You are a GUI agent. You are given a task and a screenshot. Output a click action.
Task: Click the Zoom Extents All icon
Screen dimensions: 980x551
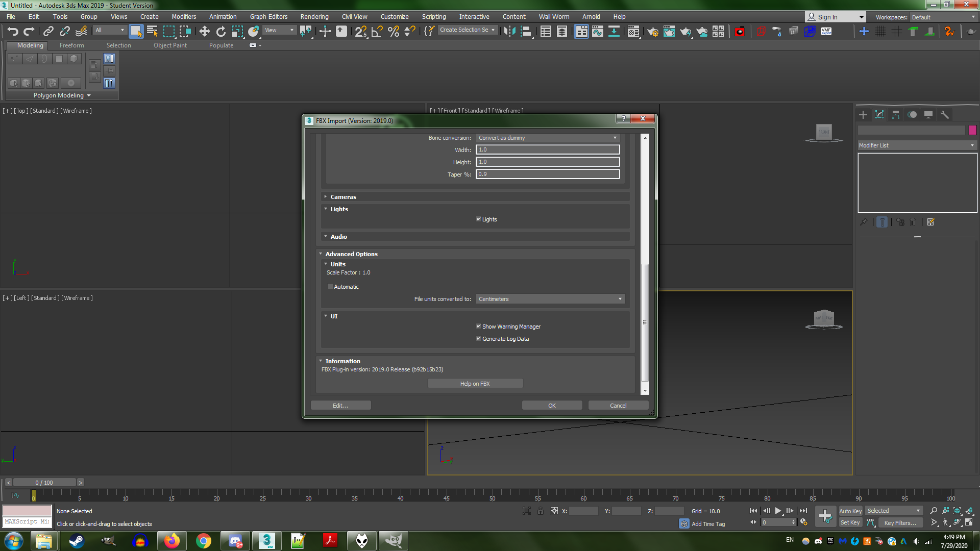point(969,511)
